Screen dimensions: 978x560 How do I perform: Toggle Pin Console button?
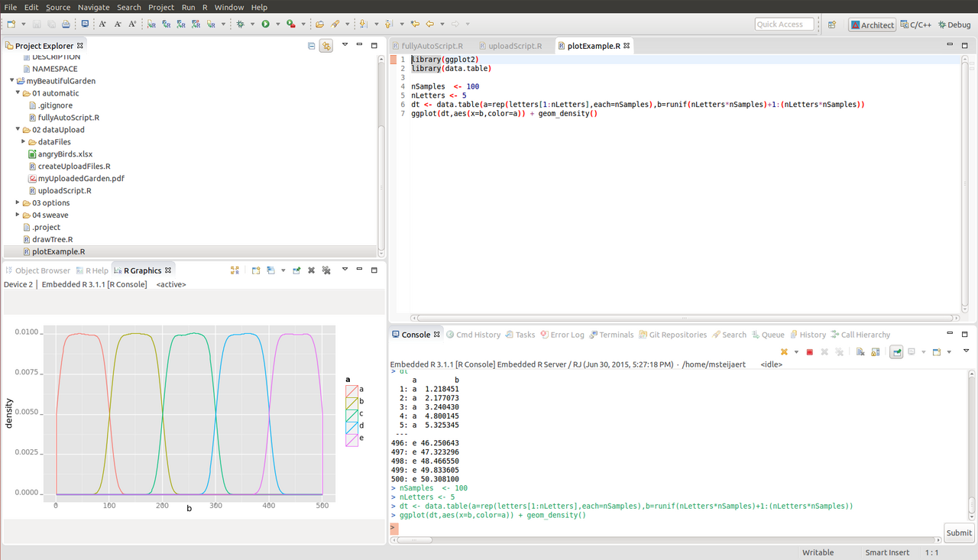[x=896, y=352]
